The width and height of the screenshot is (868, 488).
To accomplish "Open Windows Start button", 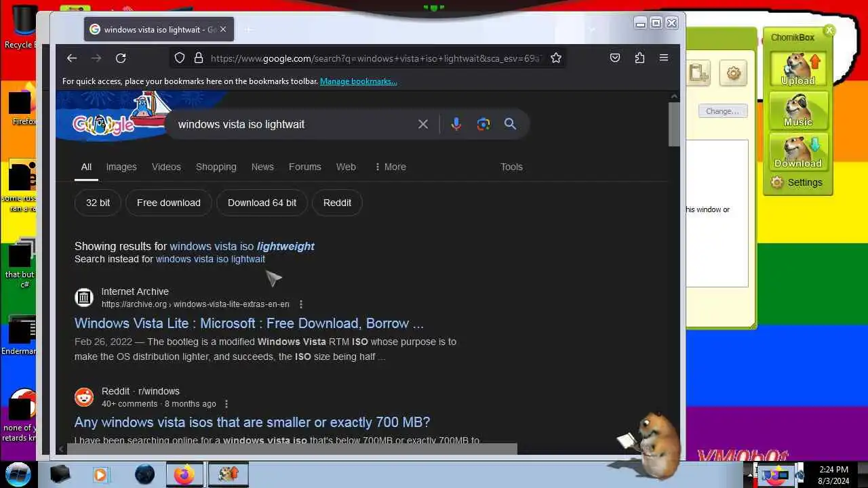I will click(x=18, y=474).
